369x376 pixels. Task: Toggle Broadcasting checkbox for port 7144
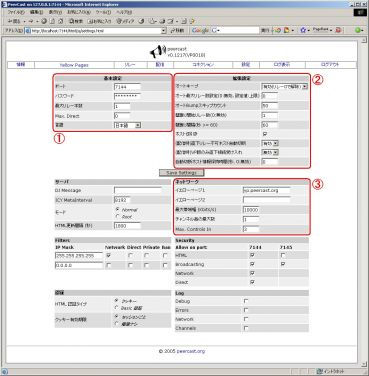point(252,264)
